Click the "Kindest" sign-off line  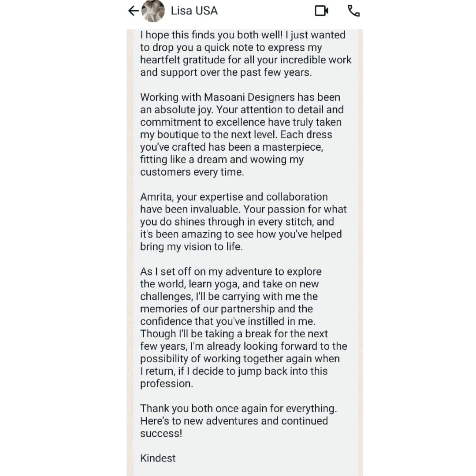pos(158,458)
